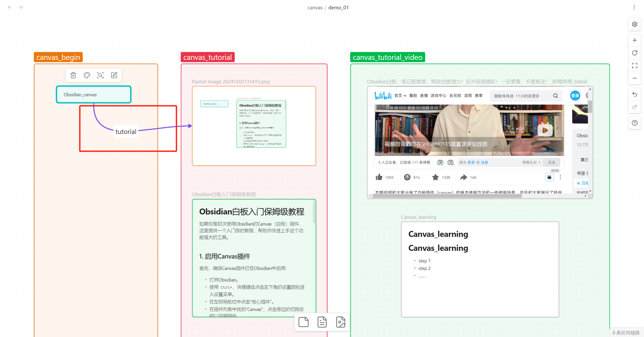Click the edit pencil icon on node toolbar
The width and height of the screenshot is (644, 337).
pyautogui.click(x=114, y=75)
